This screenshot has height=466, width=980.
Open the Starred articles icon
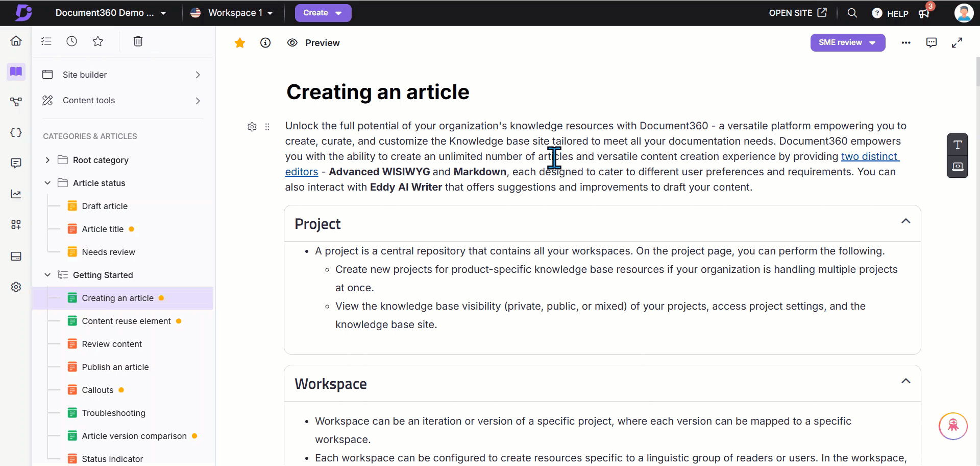[x=98, y=41]
